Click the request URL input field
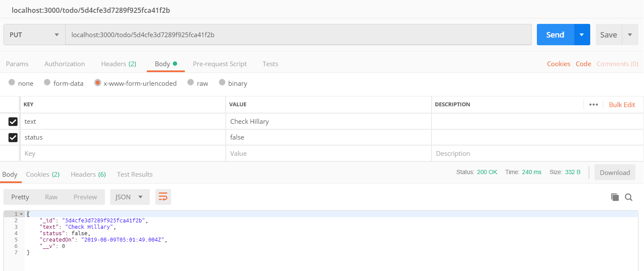 pos(298,35)
